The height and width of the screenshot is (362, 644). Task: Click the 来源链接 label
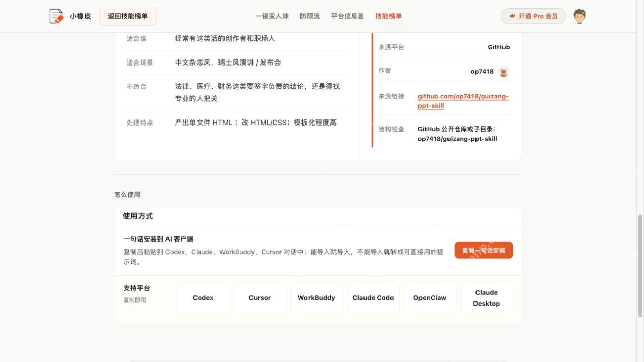391,96
